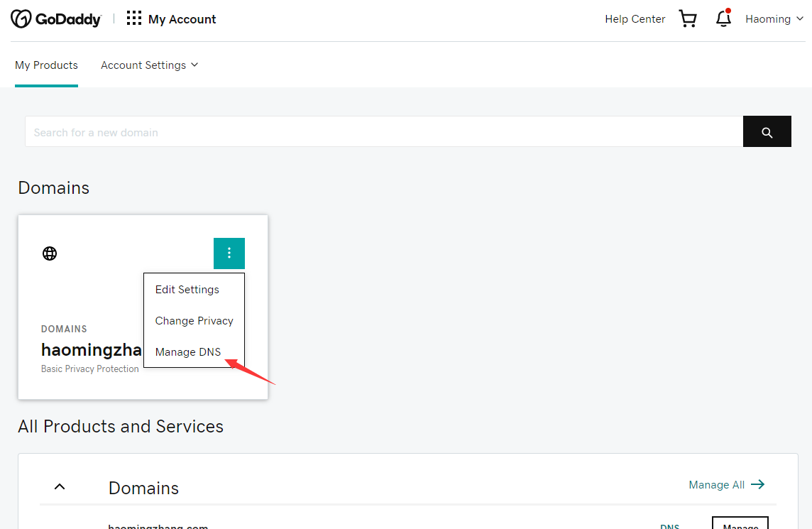
Task: Expand the Account Settings menu
Action: pos(150,65)
